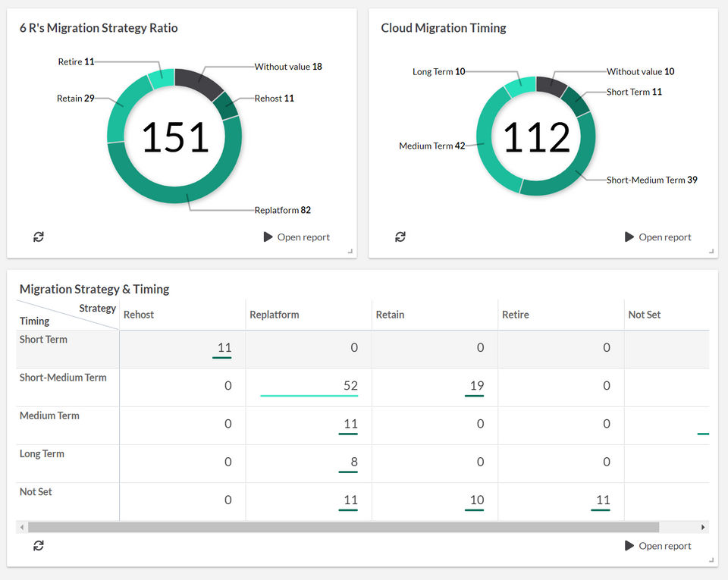Refresh the Cloud Migration Timing widget
Viewport: 728px width, 580px height.
[x=400, y=237]
